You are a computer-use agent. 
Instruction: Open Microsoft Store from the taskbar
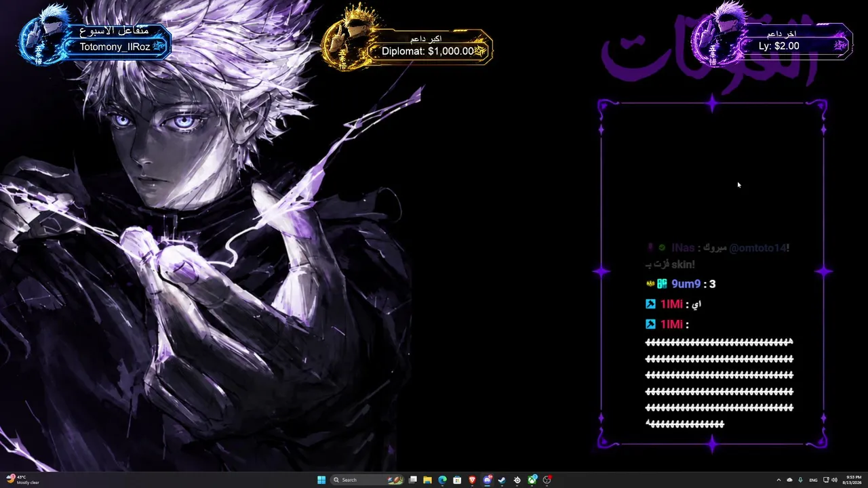[457, 480]
